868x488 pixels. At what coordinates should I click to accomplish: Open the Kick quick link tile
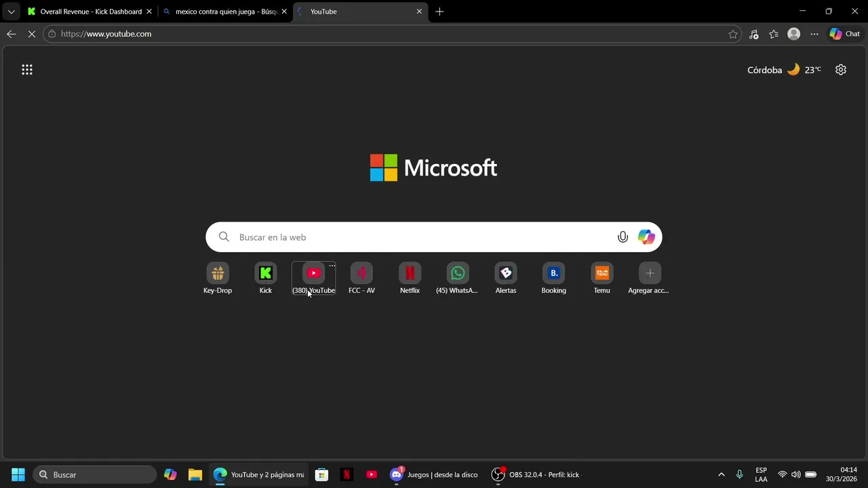(x=266, y=279)
